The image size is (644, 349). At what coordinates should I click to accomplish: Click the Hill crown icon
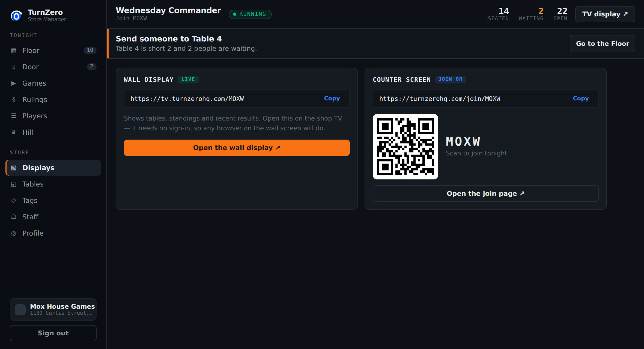pos(14,132)
